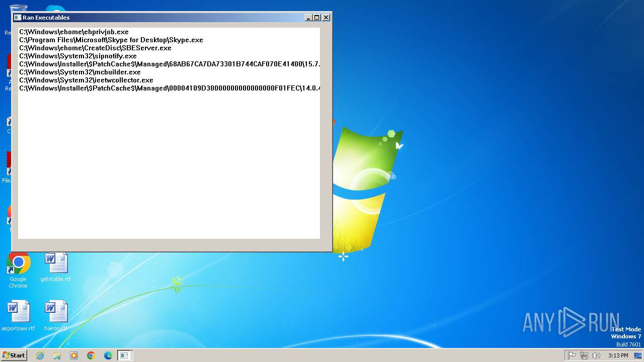
Task: Maximize the Ran Executables window
Action: tap(317, 18)
